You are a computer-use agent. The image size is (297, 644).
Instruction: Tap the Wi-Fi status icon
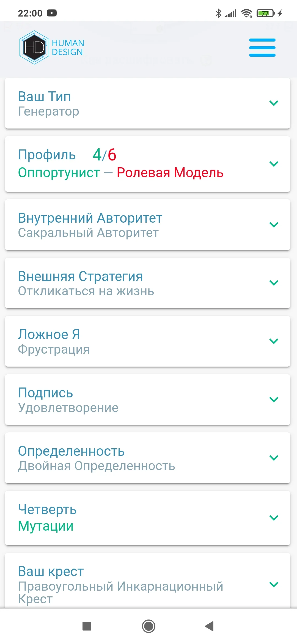[246, 13]
